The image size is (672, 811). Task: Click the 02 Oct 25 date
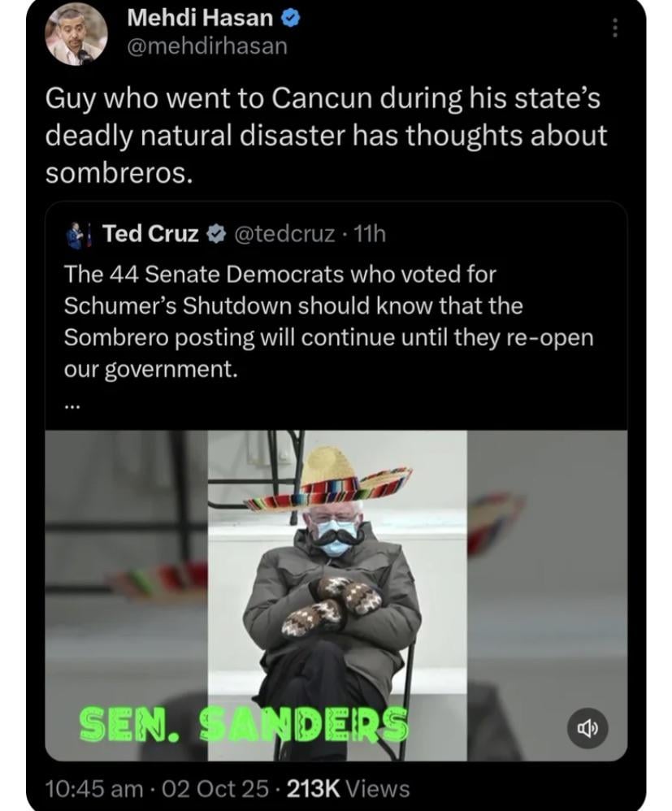click(216, 789)
